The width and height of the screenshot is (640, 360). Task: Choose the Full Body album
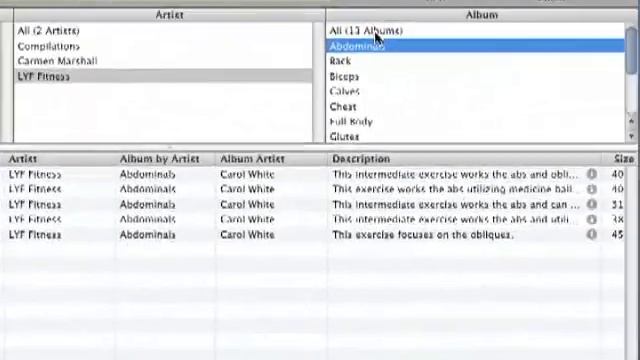point(475,122)
